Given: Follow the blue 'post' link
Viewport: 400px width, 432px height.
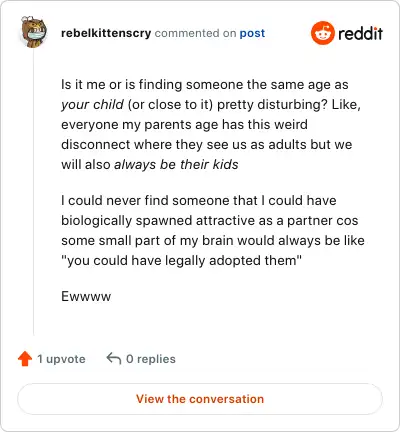Looking at the screenshot, I should pos(252,33).
